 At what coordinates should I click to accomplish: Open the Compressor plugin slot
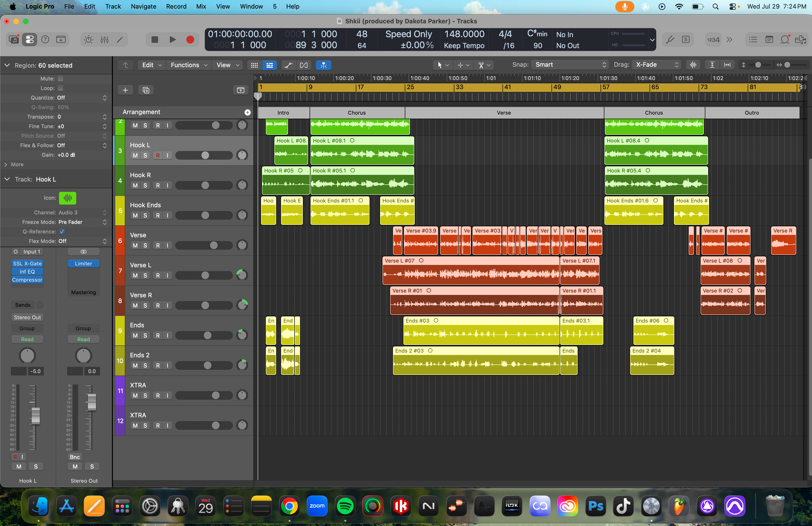coord(27,279)
